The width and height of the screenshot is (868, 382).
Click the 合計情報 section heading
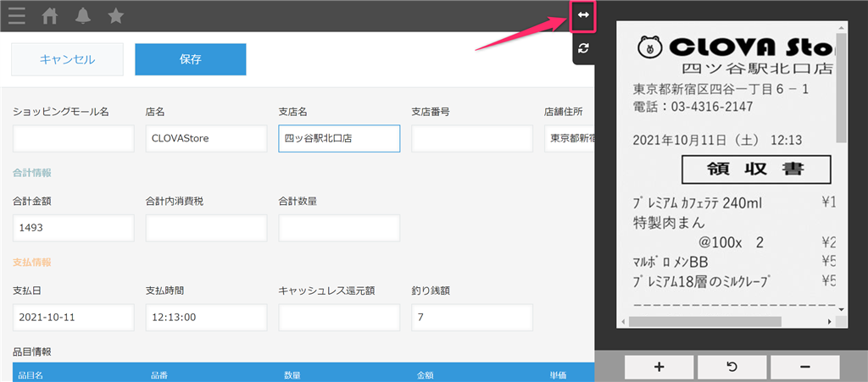click(31, 173)
